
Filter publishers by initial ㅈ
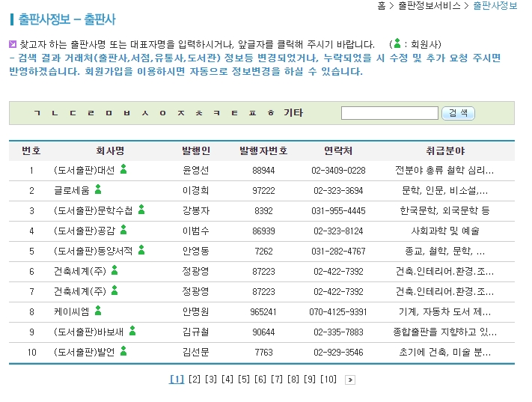(181, 113)
